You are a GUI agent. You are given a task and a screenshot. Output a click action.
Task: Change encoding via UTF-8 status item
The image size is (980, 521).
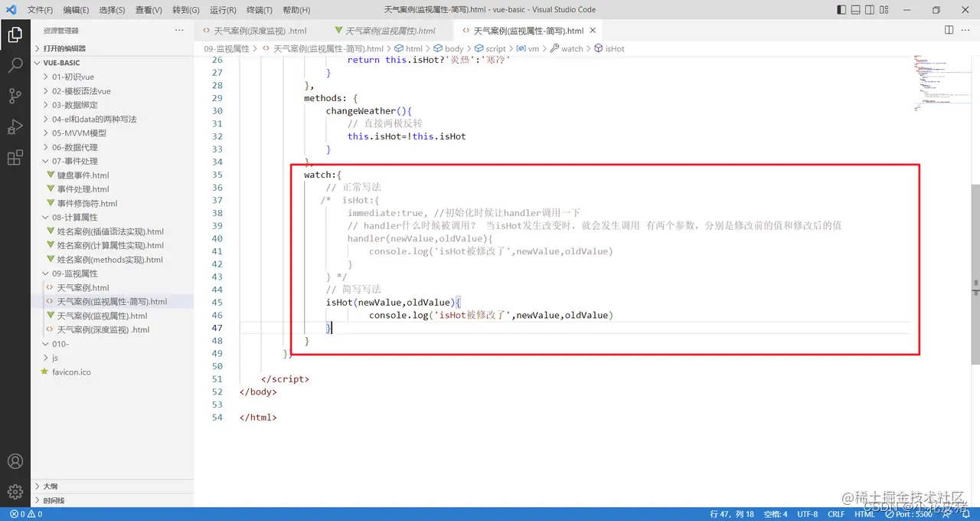[807, 514]
